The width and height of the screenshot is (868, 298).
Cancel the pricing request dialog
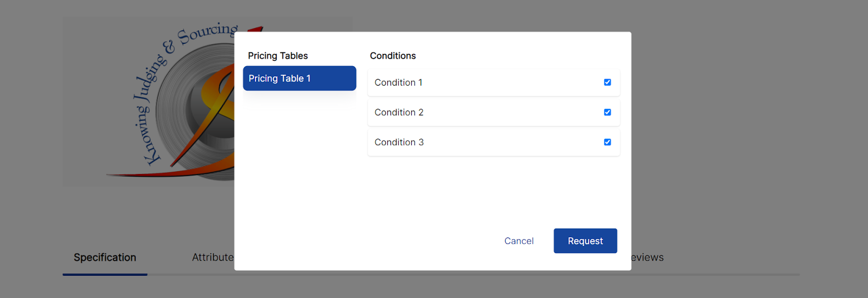click(519, 241)
